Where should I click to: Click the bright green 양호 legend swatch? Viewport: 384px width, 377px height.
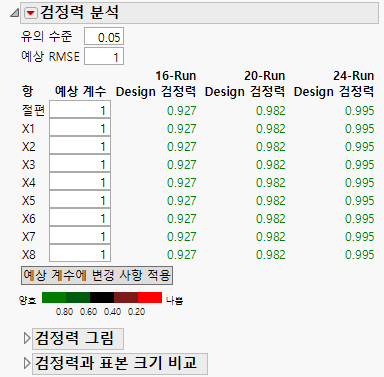tap(54, 298)
